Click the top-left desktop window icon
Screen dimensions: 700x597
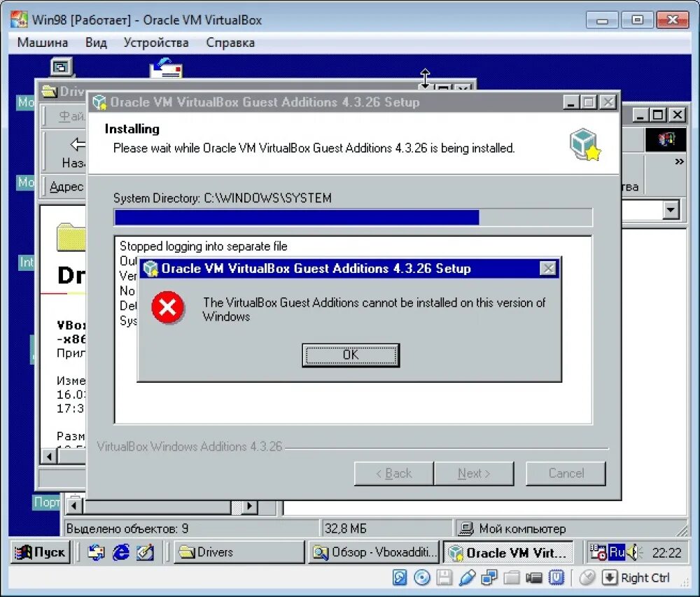pyautogui.click(x=61, y=67)
